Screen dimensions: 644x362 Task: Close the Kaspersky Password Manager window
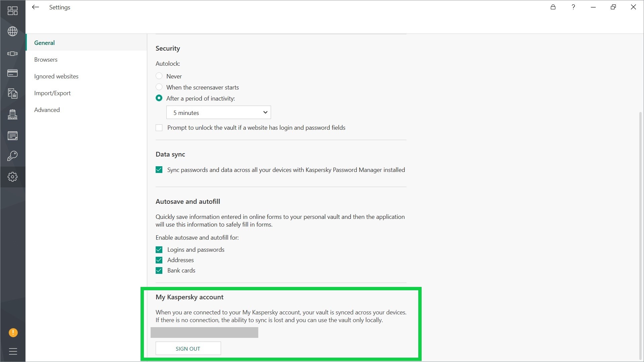pos(634,7)
